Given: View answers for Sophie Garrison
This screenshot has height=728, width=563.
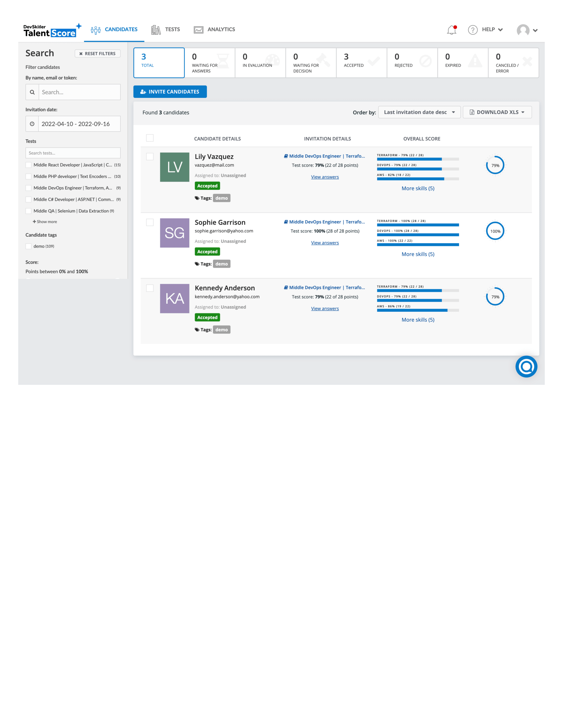Looking at the screenshot, I should pyautogui.click(x=325, y=243).
